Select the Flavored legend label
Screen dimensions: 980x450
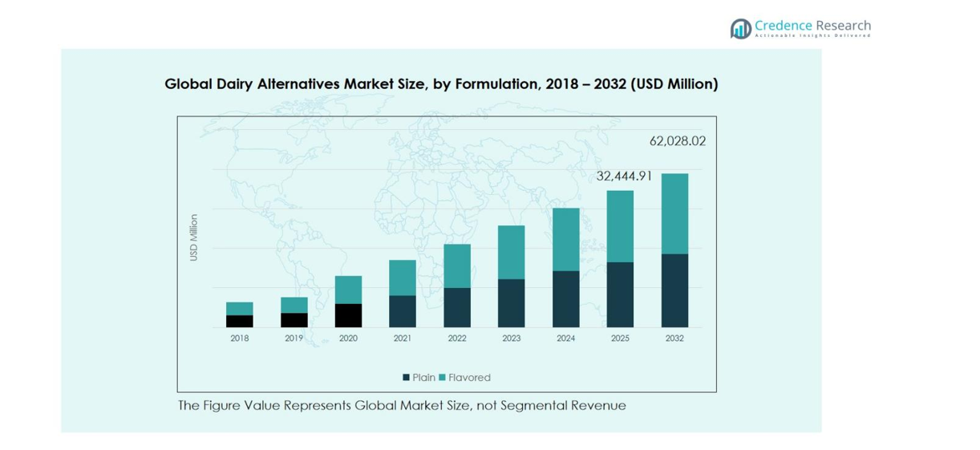[469, 378]
